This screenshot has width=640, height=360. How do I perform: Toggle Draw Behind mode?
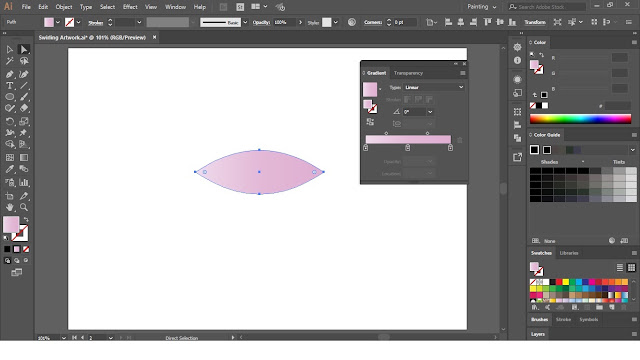(16, 260)
